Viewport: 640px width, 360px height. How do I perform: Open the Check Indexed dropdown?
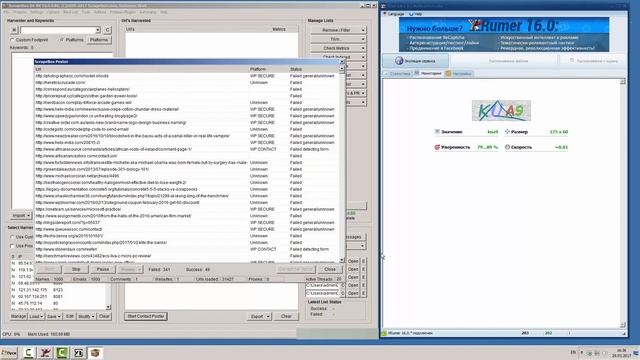tap(338, 57)
